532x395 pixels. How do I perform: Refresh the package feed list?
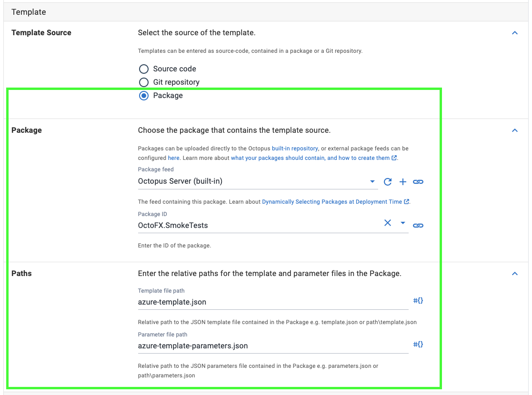pyautogui.click(x=388, y=181)
